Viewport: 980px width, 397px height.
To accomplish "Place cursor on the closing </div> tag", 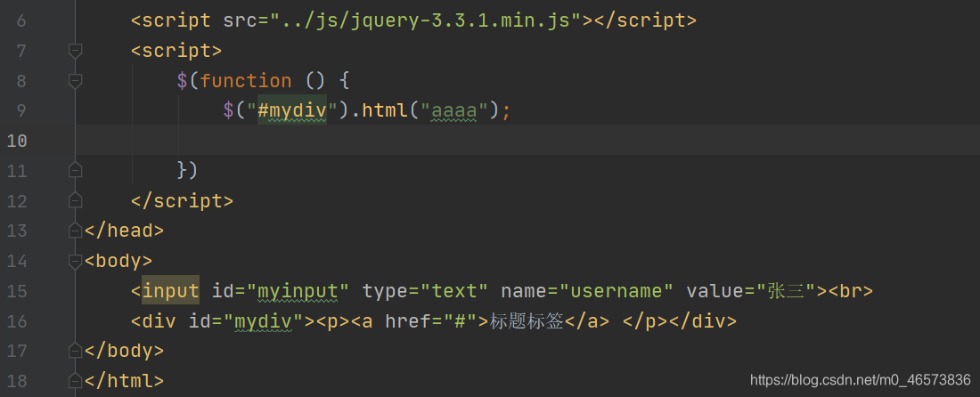I will (x=703, y=320).
